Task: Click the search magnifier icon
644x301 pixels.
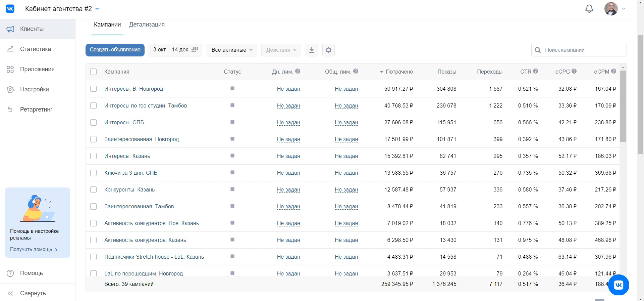Action: point(538,50)
